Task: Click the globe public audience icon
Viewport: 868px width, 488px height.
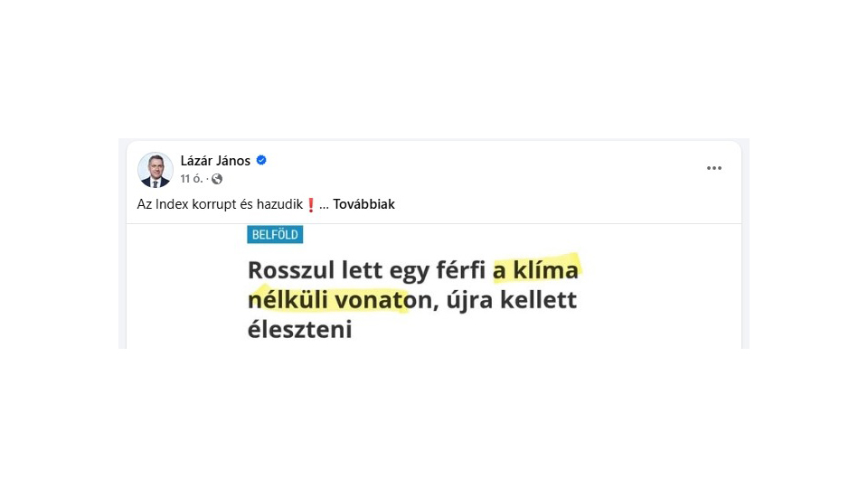Action: tap(217, 179)
